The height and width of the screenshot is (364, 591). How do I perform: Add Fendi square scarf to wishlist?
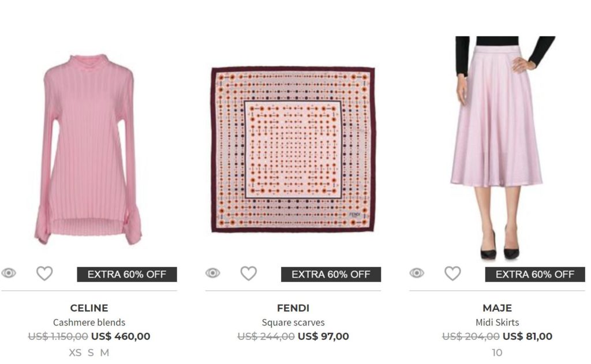(248, 273)
